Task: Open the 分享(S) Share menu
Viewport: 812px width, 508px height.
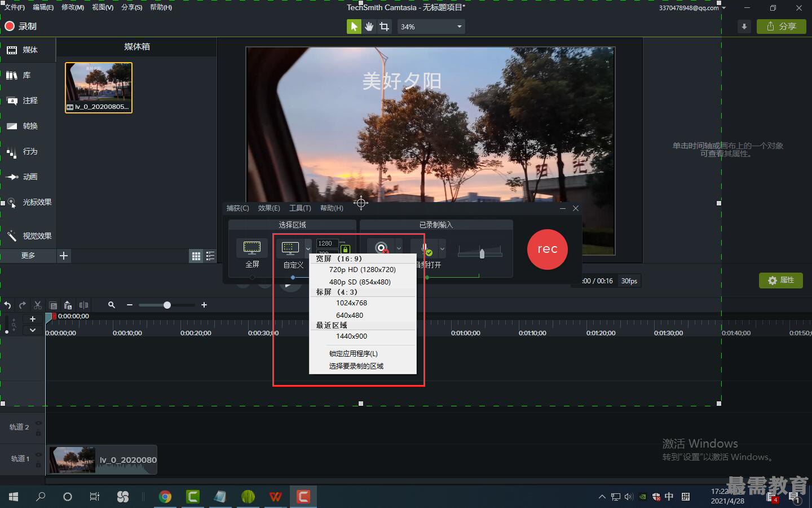Action: [x=132, y=7]
